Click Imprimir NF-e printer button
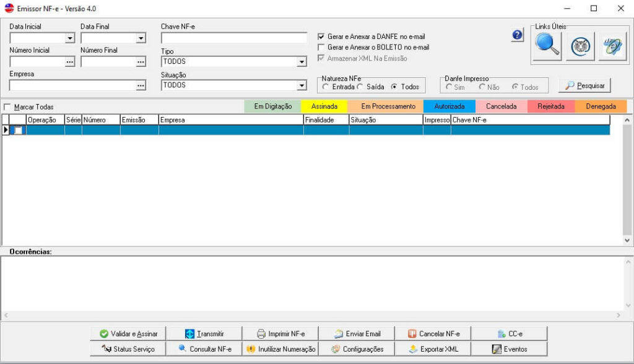The width and height of the screenshot is (634, 364). click(280, 334)
